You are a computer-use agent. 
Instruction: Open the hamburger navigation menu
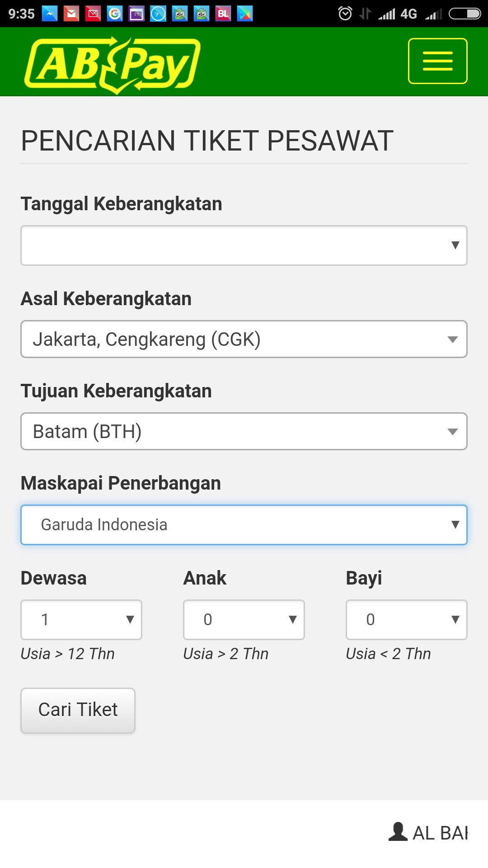(437, 61)
